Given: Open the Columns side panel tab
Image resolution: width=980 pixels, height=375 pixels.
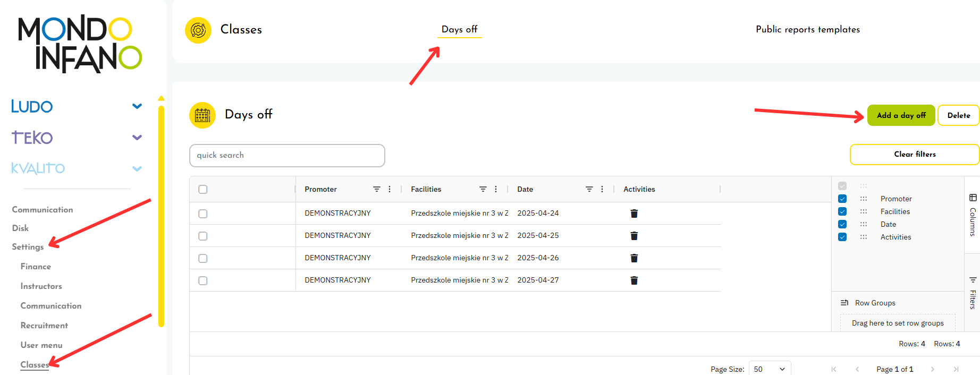Looking at the screenshot, I should [x=973, y=215].
